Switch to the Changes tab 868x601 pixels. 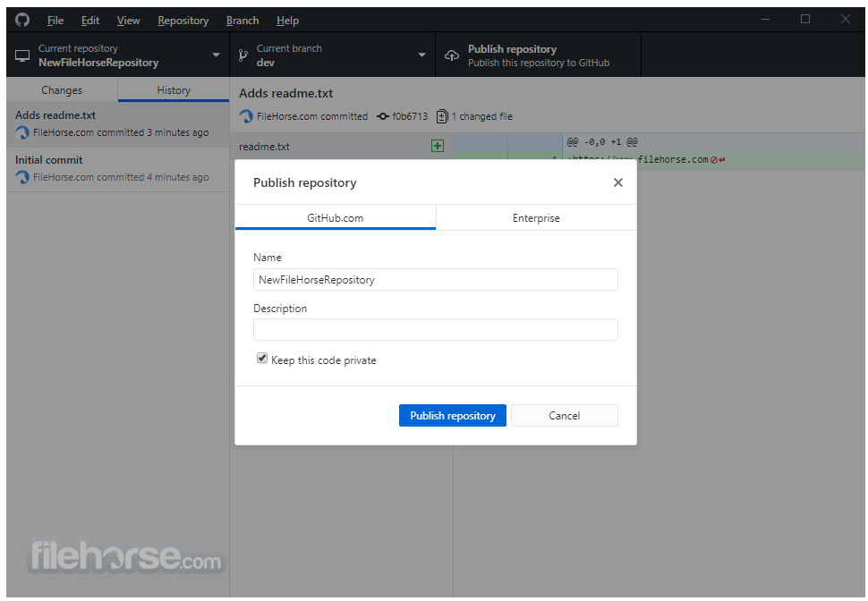point(62,90)
